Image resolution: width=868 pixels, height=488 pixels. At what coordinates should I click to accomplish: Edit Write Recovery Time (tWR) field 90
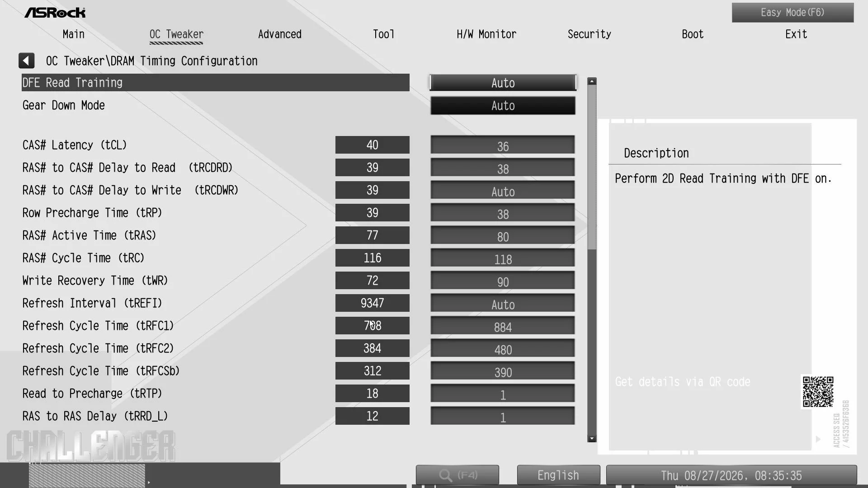(x=503, y=281)
